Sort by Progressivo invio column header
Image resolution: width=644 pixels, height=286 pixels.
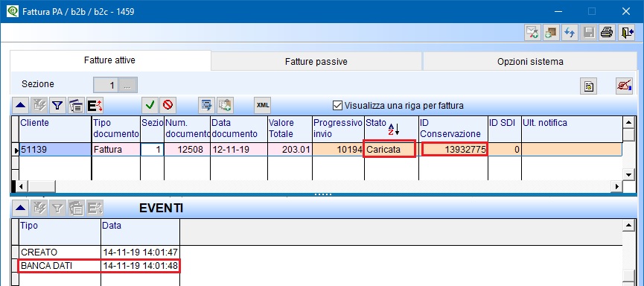(x=338, y=128)
